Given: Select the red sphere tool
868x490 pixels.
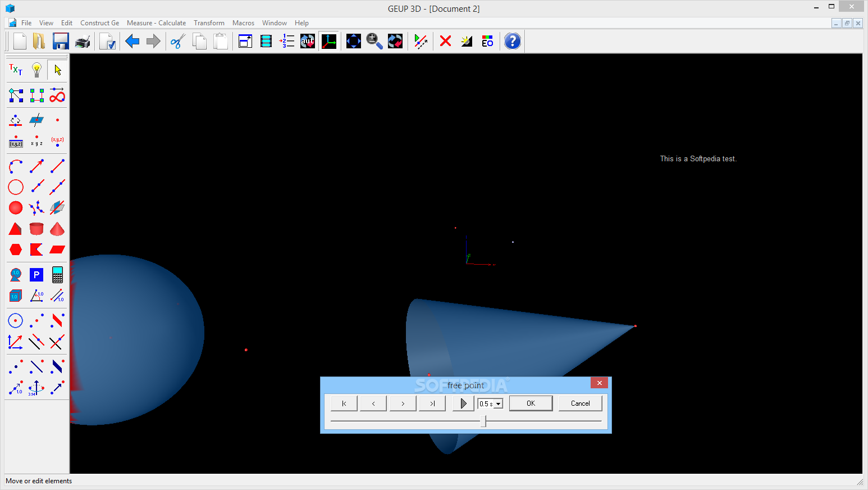Looking at the screenshot, I should [x=16, y=208].
